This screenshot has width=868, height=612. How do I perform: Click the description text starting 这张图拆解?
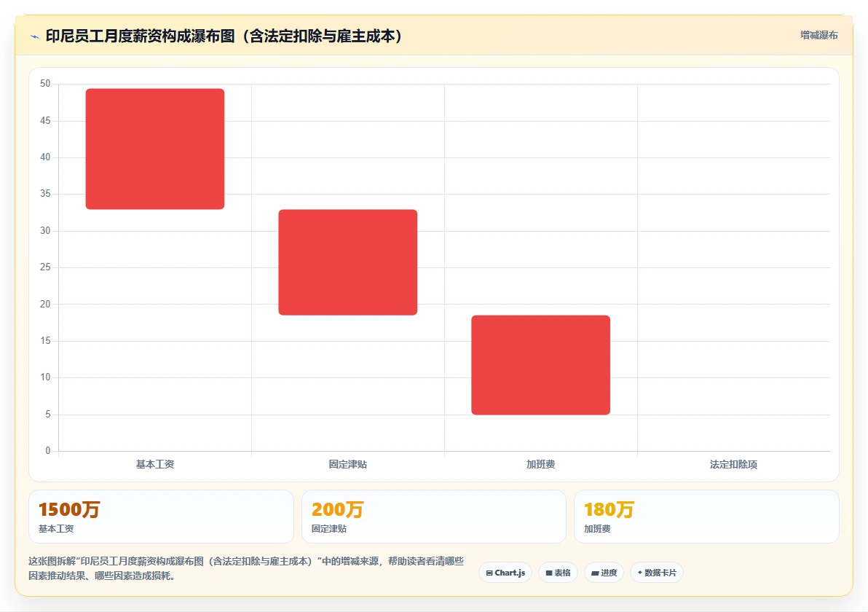pyautogui.click(x=246, y=568)
